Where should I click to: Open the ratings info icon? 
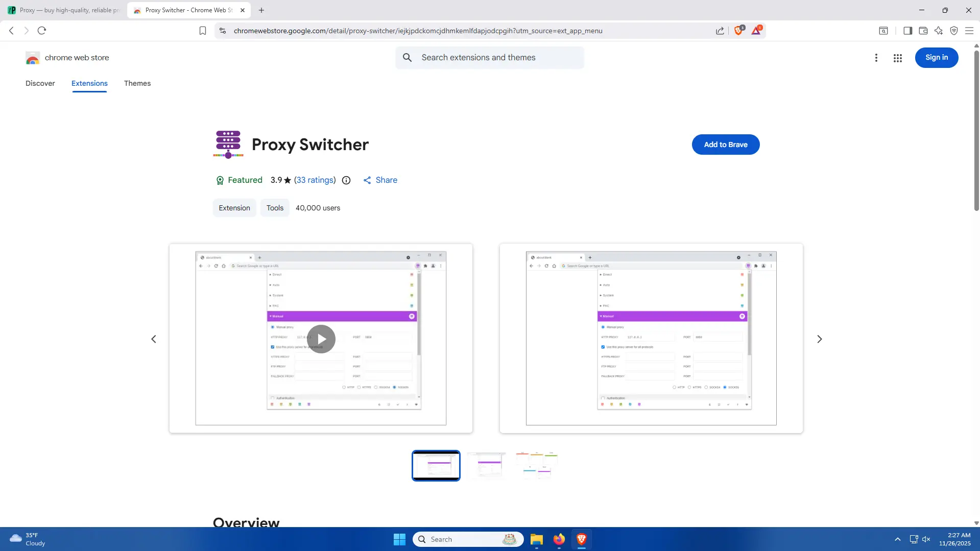pyautogui.click(x=346, y=180)
